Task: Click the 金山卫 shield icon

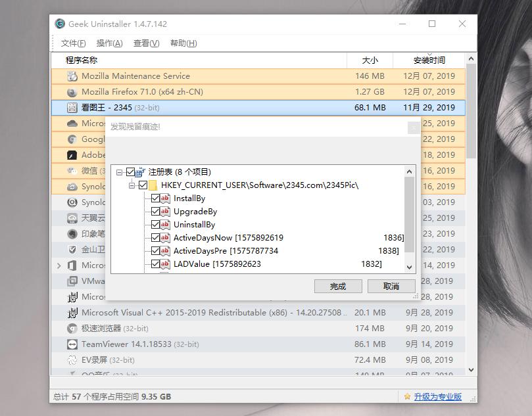Action: 72,250
